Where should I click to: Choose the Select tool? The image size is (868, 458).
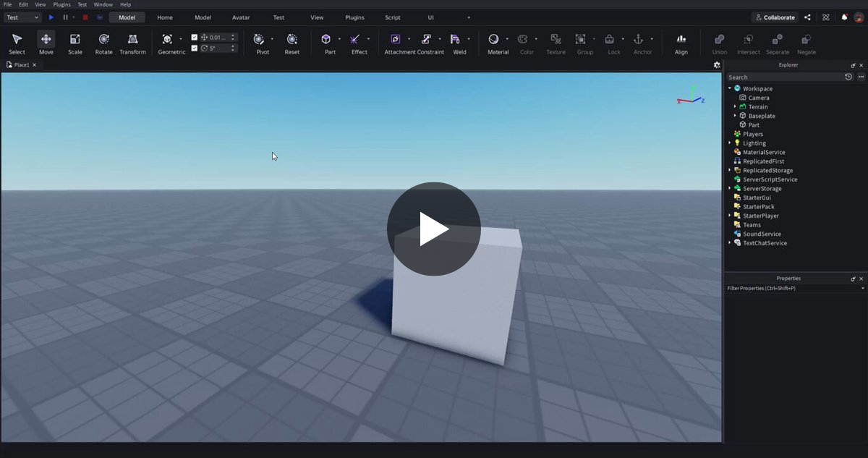tap(17, 43)
